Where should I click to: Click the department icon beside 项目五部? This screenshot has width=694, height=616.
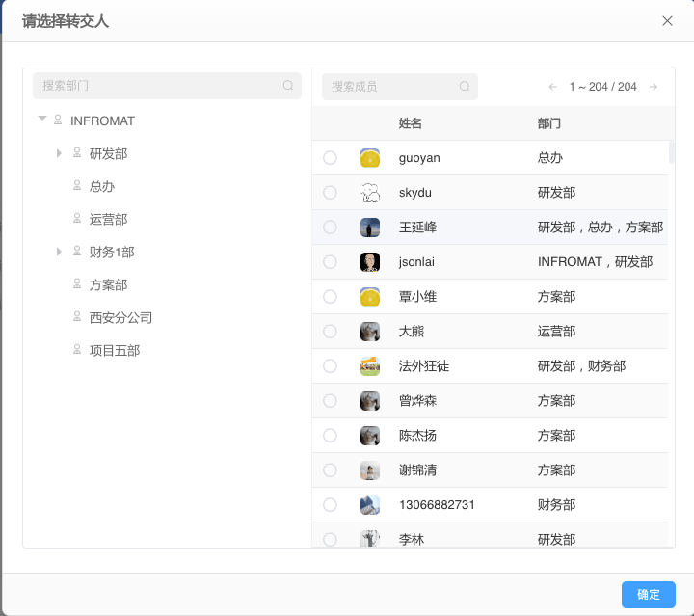coord(77,349)
